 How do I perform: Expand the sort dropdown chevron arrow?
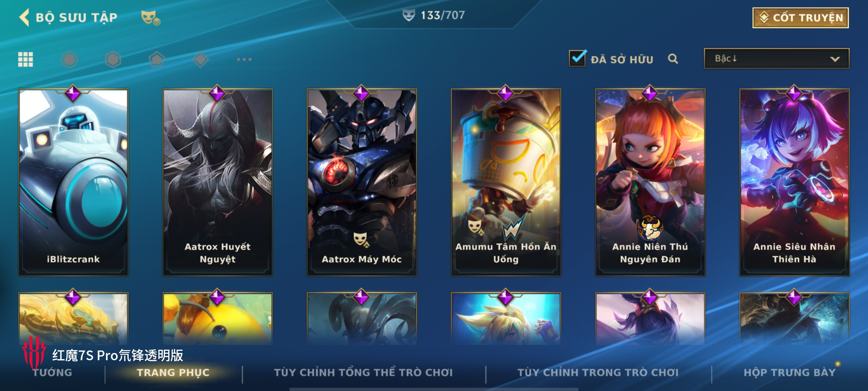[x=835, y=59]
